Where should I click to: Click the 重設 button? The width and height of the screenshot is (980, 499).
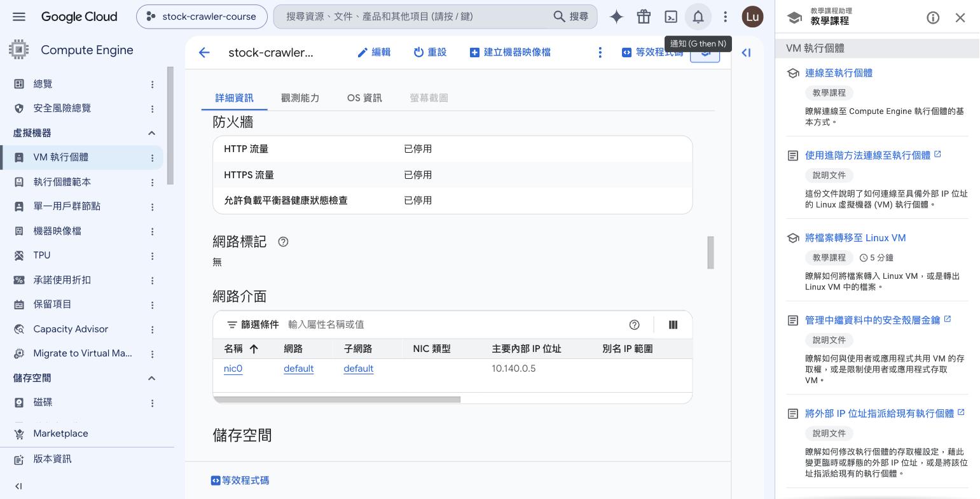[x=430, y=52]
